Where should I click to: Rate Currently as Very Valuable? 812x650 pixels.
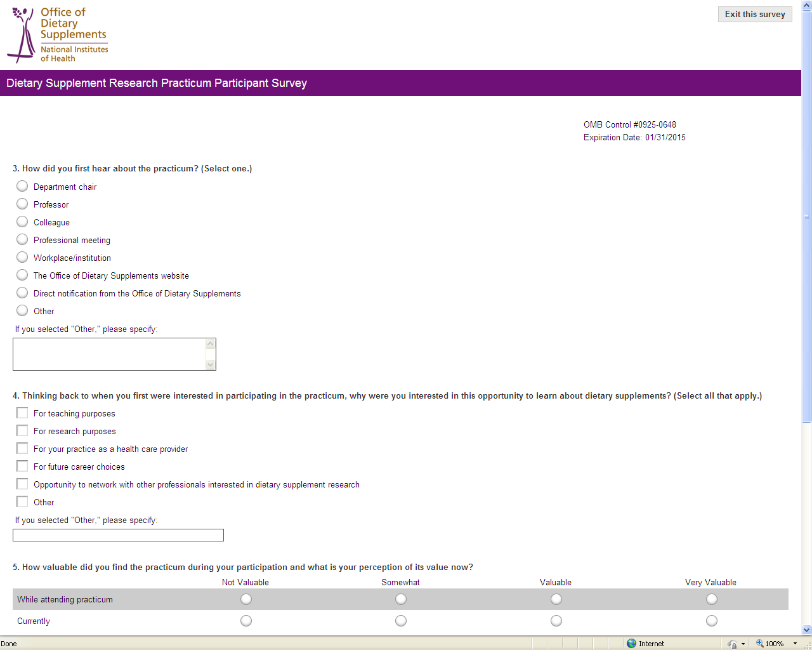[712, 621]
